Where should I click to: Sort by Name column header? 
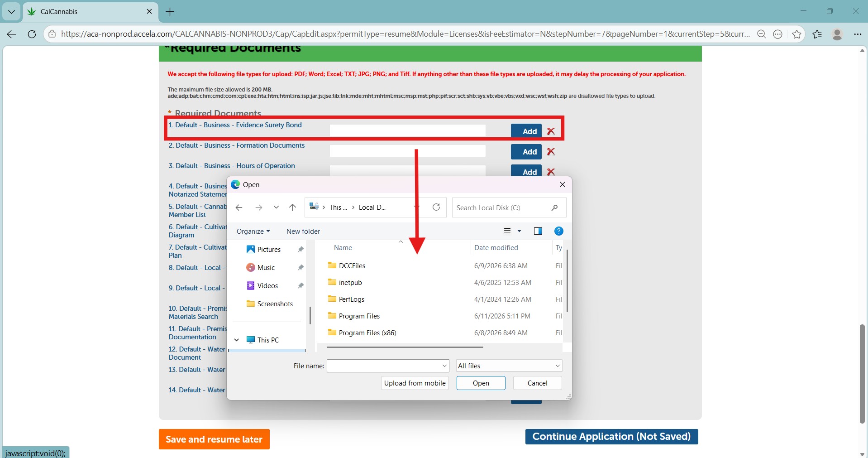pos(343,248)
